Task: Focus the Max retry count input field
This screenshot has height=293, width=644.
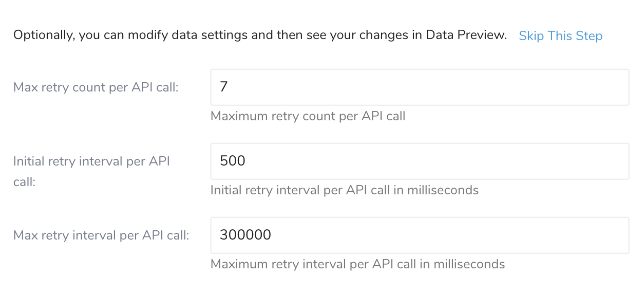Action: click(419, 87)
